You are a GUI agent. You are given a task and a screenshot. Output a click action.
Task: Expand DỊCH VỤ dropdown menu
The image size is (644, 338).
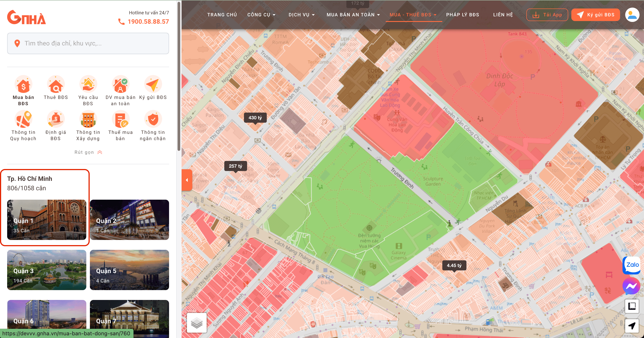tap(302, 15)
